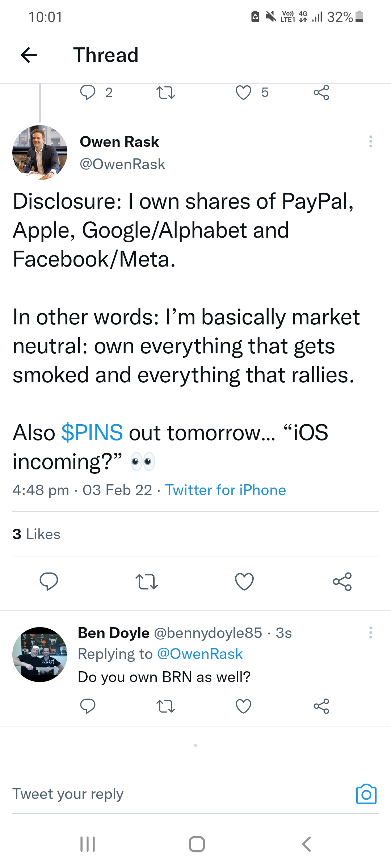The width and height of the screenshot is (391, 868).
Task: Tap the Tweet your reply field
Action: coord(145,794)
